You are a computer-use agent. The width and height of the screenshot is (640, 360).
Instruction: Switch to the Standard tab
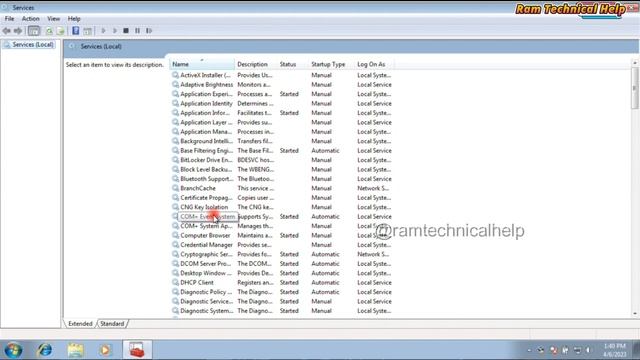click(x=112, y=324)
